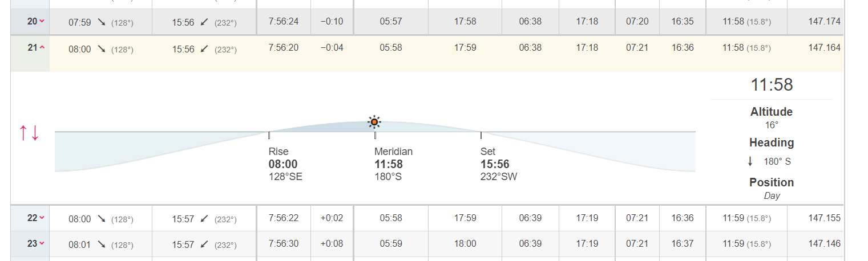Click the sunset arrow icon in row 23
Viewport: 868px width, 261px height.
tap(204, 244)
